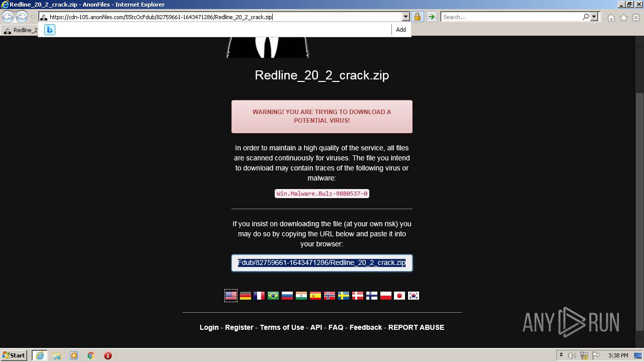Image resolution: width=644 pixels, height=362 pixels.
Task: Select the Danish flag language
Action: (358, 296)
